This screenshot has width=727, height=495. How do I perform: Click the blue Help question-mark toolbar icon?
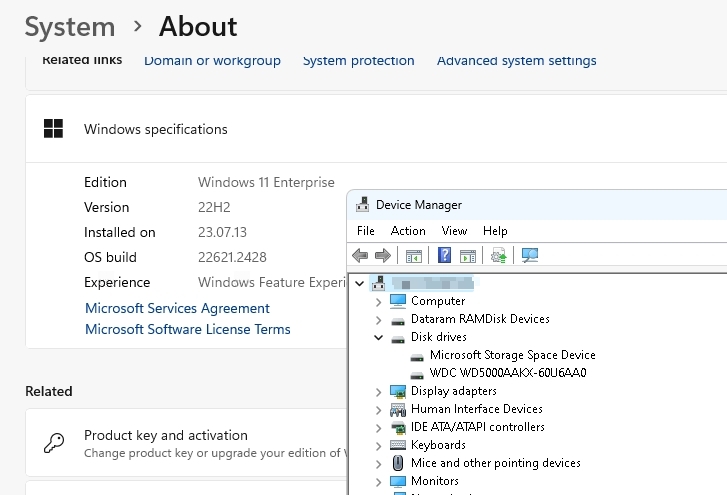[x=444, y=255]
